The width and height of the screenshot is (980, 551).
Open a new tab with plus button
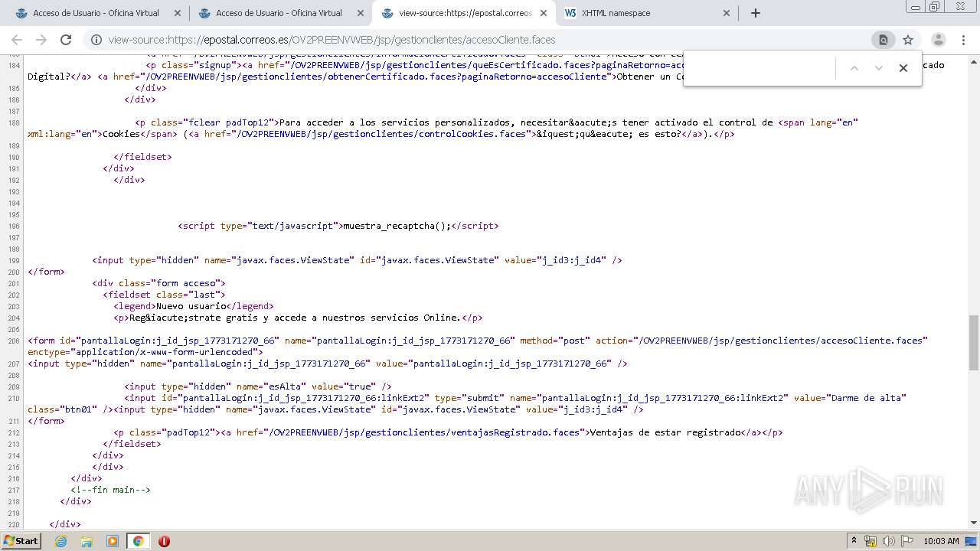click(x=756, y=13)
